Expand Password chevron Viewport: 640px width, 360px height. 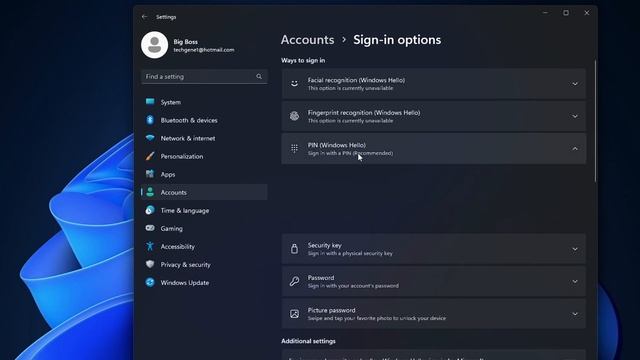(575, 281)
